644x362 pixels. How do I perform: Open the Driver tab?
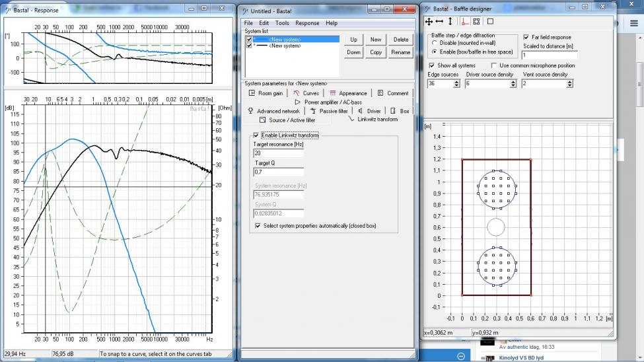click(x=369, y=111)
